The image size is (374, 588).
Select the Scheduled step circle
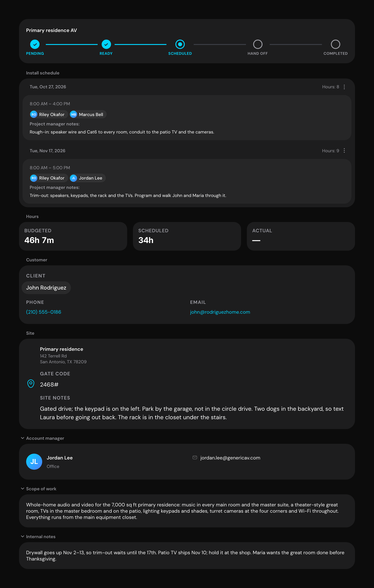(180, 44)
